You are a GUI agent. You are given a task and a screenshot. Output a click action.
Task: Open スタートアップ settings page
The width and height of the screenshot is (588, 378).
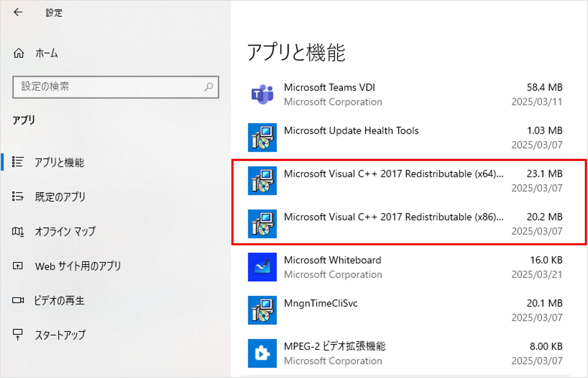point(60,335)
